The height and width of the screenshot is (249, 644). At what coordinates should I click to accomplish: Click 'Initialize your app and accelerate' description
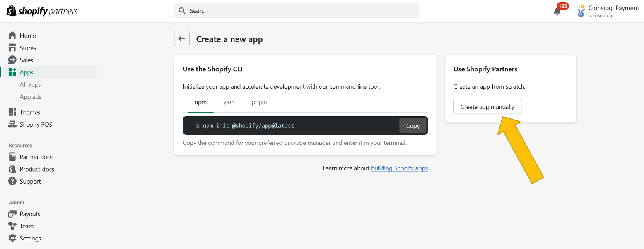coord(281,86)
